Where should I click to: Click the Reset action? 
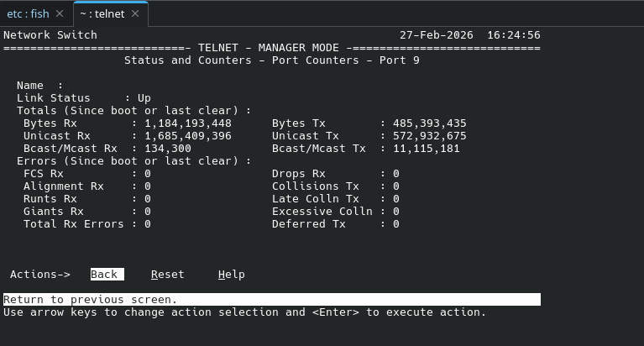[x=168, y=275]
